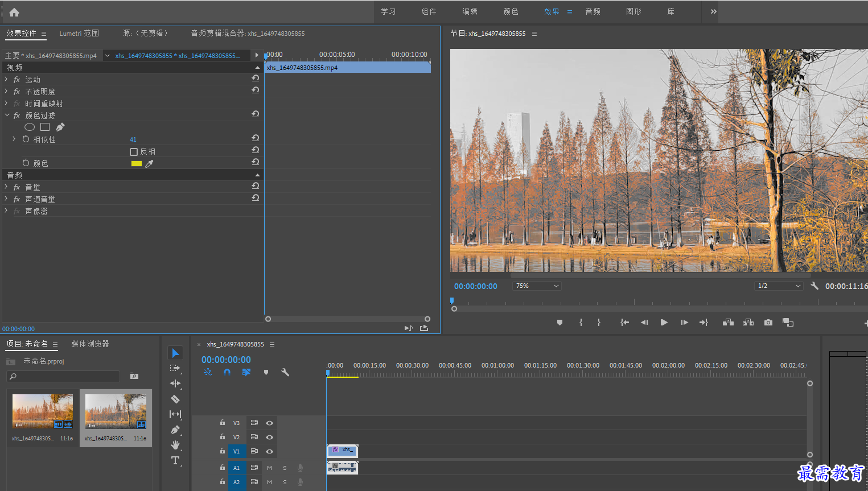Show more workspaces with the overflow arrows
This screenshot has width=868, height=491.
pos(713,11)
